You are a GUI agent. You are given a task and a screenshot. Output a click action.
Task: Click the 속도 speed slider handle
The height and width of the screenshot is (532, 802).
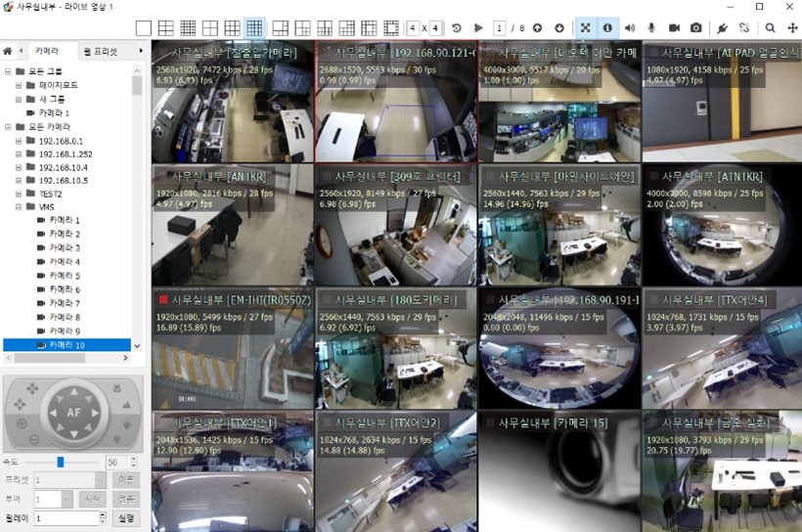61,462
